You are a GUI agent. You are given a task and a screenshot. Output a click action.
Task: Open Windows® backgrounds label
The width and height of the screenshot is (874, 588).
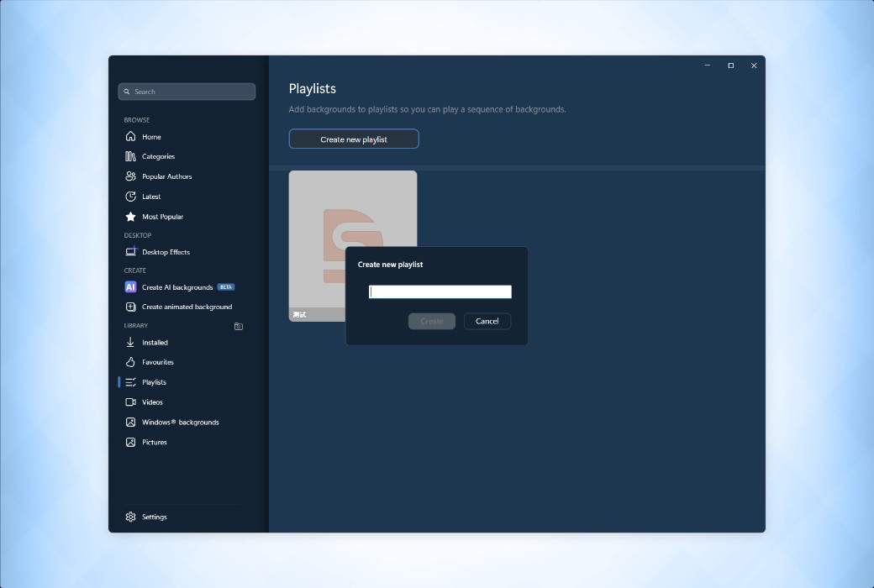(180, 423)
